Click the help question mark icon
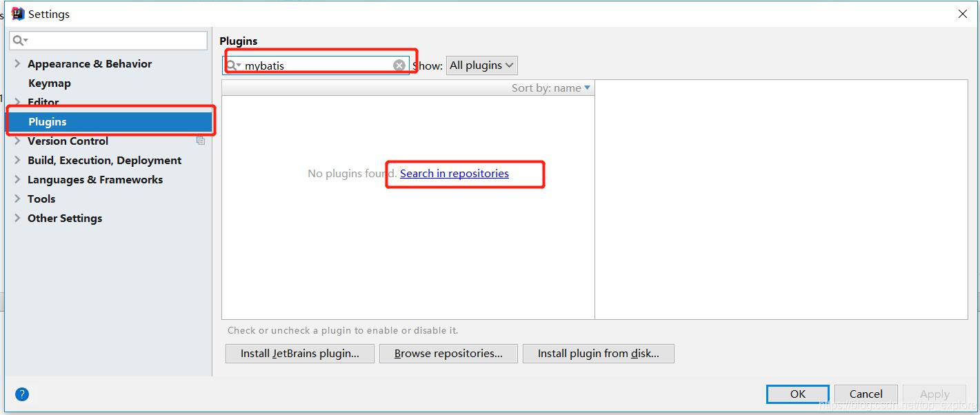This screenshot has height=415, width=980. click(22, 394)
